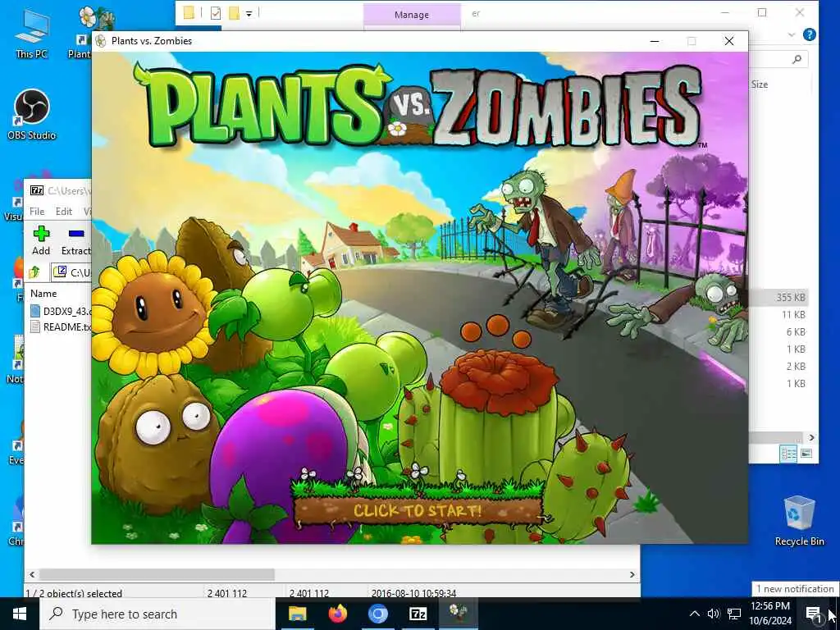Select the README.txt file in 7-Zip

pyautogui.click(x=61, y=326)
